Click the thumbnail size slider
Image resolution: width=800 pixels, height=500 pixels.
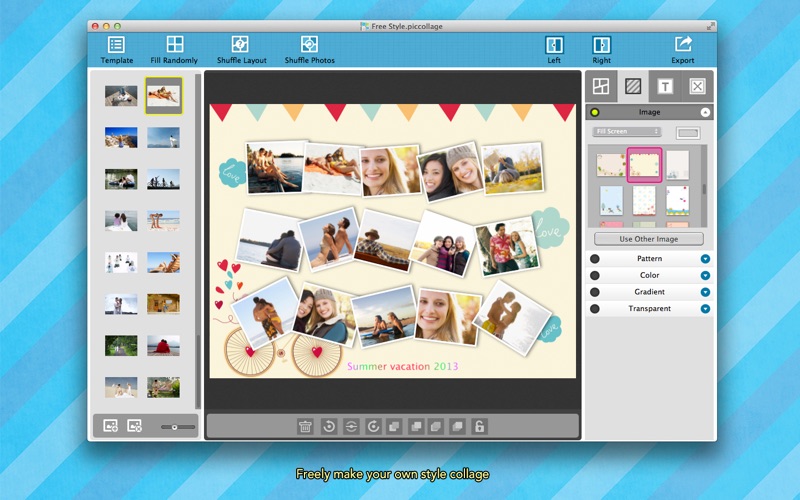177,427
